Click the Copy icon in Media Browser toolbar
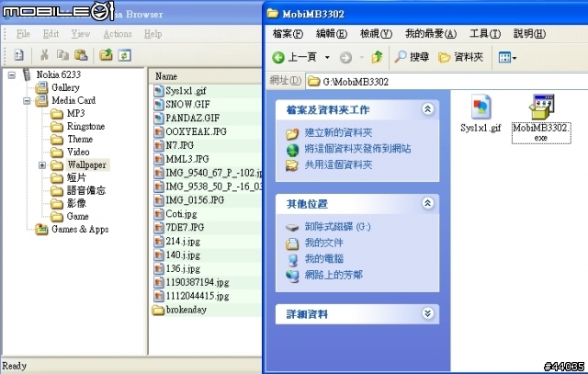Viewport: 588px width, 374px height. [x=62, y=55]
